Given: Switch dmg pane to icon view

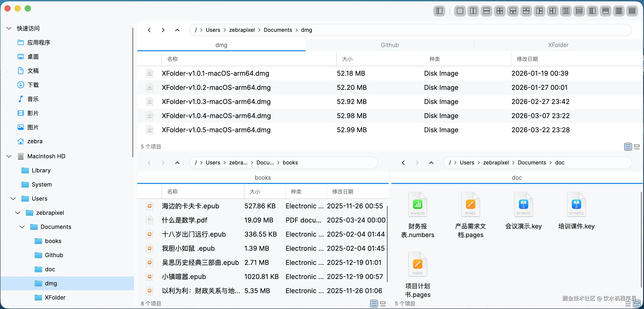Looking at the screenshot, I should [x=637, y=147].
